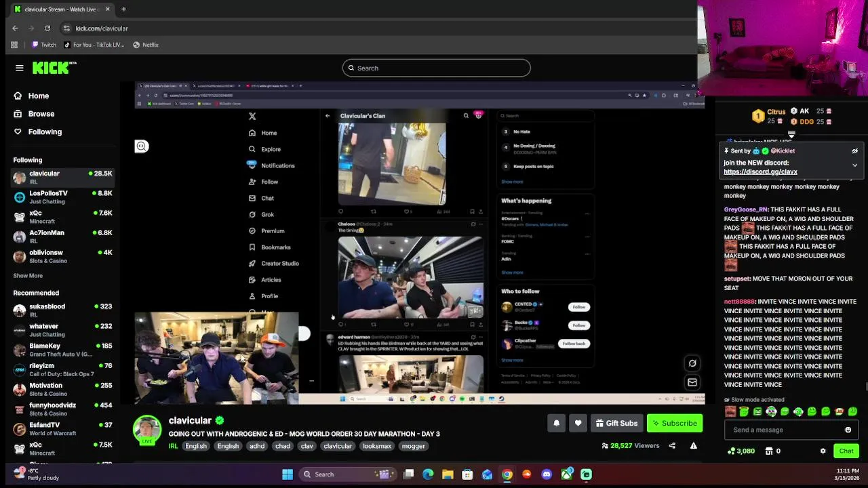Screen dimensions: 868x488
Task: Collapse the gift leaderboard arrow
Action: [x=791, y=135]
